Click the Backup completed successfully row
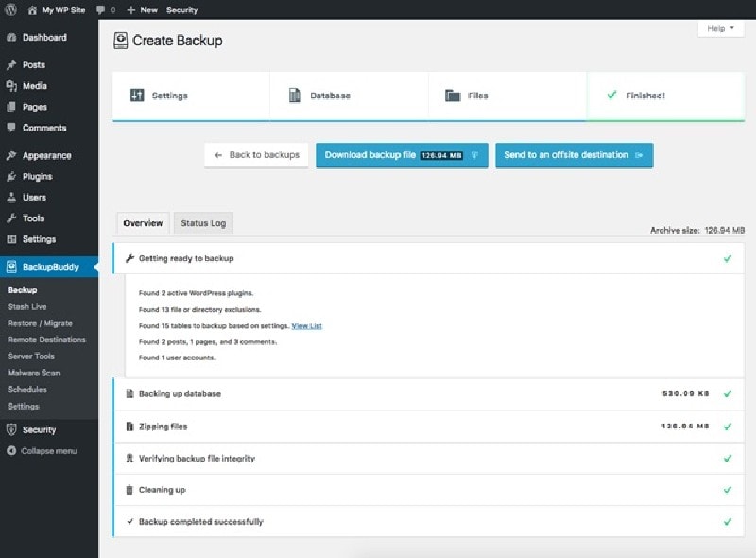The width and height of the screenshot is (756, 558). pyautogui.click(x=429, y=522)
